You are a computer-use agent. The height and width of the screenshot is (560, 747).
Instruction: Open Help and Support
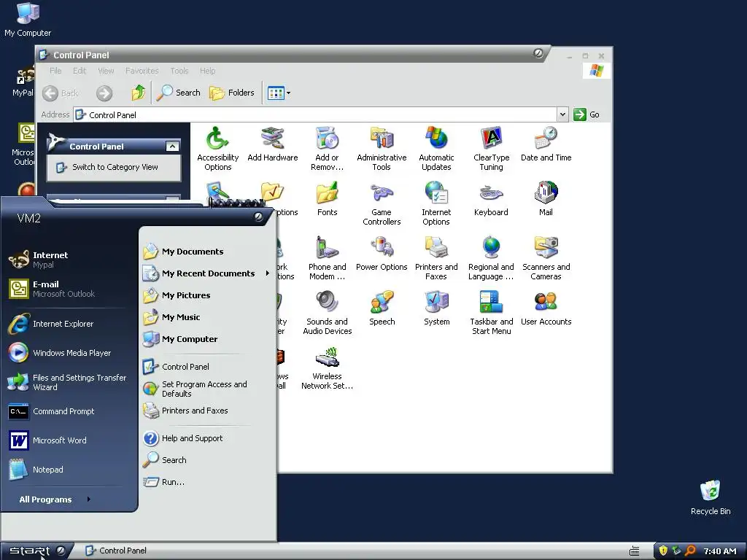pos(207,438)
